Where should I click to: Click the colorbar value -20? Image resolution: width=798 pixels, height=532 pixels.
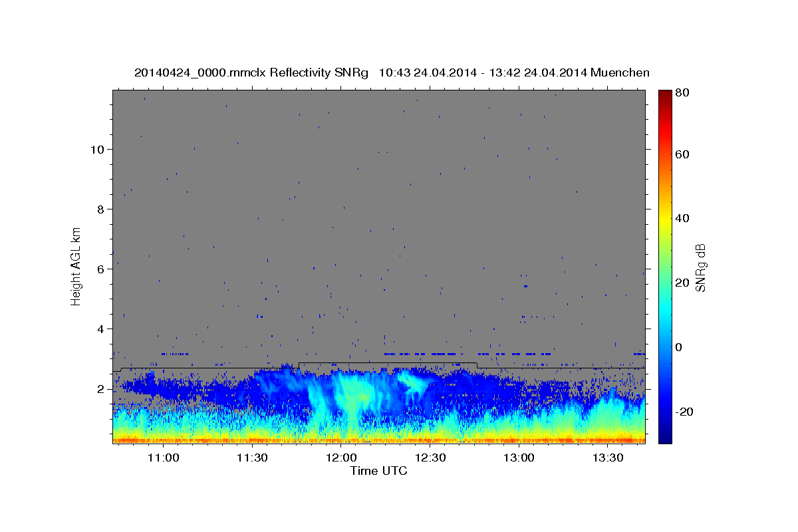tap(685, 412)
